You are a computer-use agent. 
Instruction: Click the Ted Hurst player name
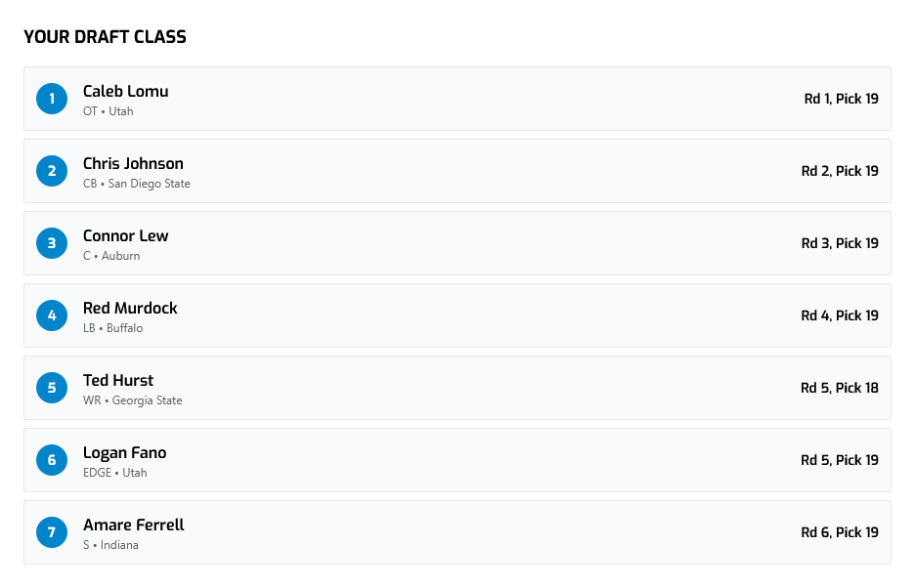click(118, 380)
